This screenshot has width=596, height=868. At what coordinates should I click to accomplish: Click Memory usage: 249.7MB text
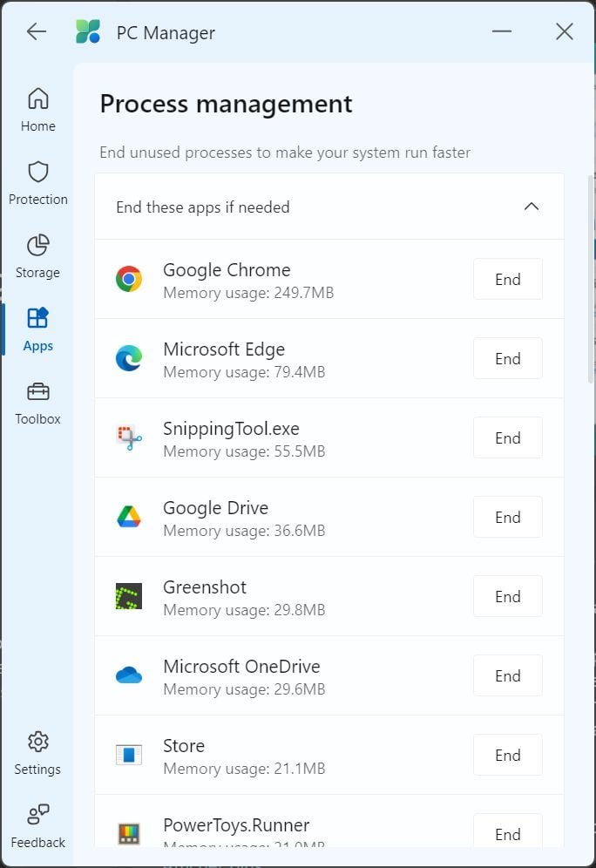pyautogui.click(x=248, y=293)
